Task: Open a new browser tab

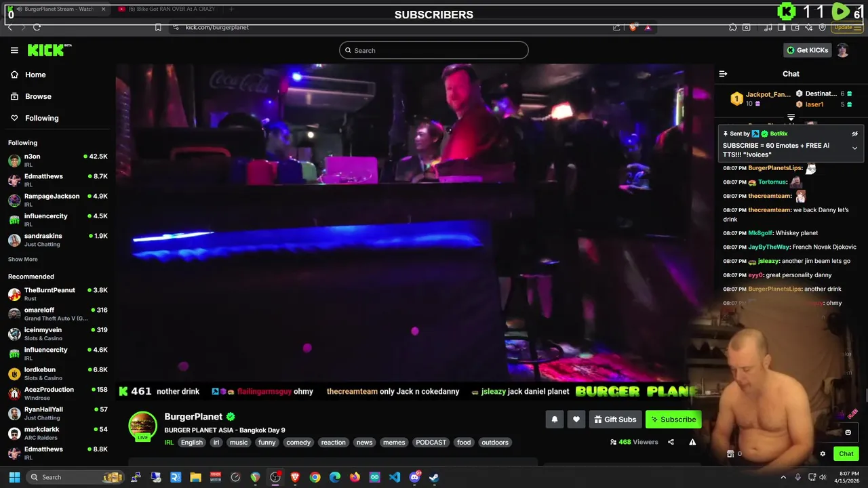Action: [231, 9]
